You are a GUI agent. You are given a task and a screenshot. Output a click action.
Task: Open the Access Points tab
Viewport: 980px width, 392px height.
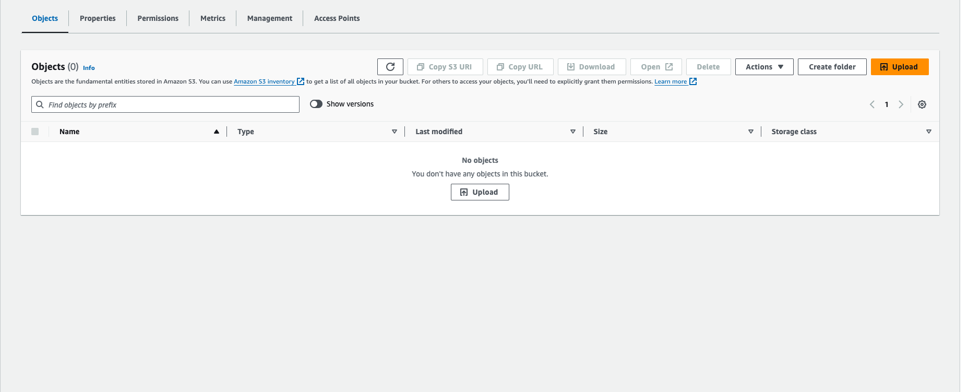(x=337, y=18)
